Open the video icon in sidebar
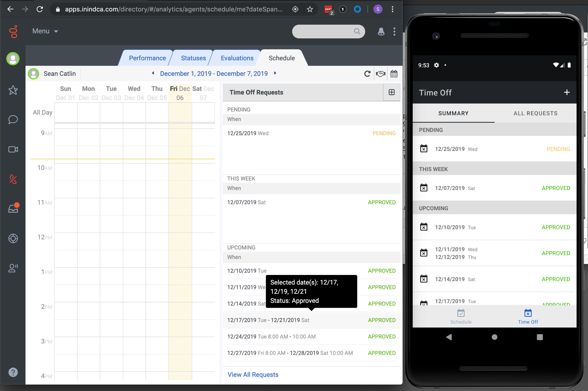 pos(13,149)
